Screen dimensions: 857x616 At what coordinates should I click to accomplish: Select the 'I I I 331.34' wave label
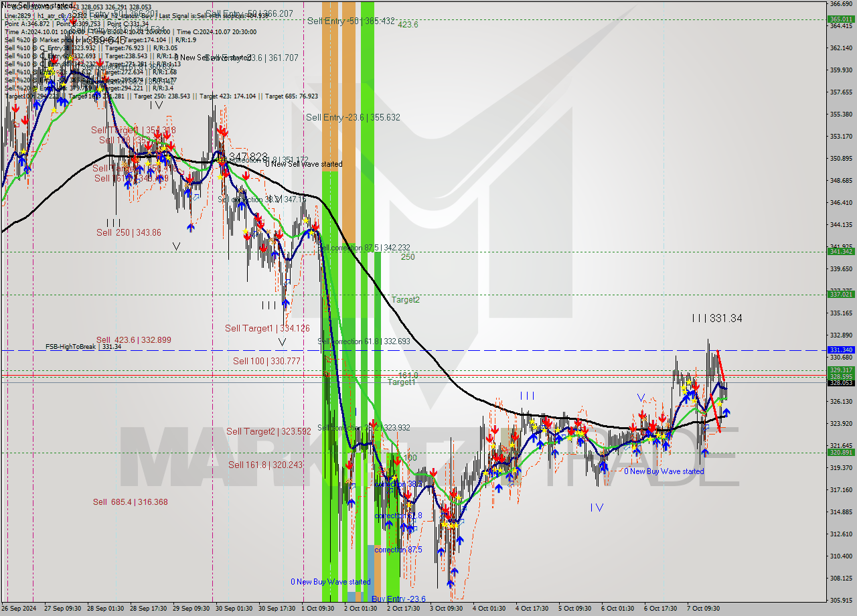pos(717,319)
